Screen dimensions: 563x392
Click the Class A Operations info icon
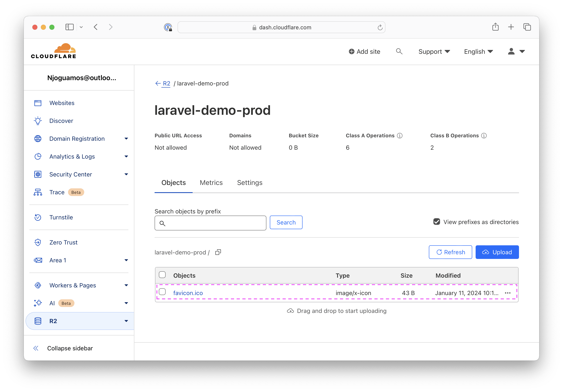coord(400,136)
